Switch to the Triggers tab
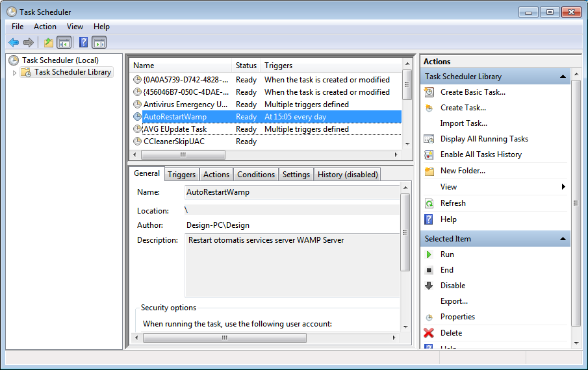This screenshot has width=588, height=370. pos(181,175)
